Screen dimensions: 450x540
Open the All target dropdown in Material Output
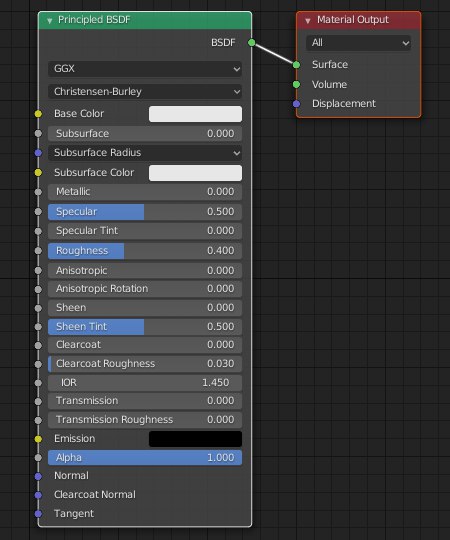point(358,43)
